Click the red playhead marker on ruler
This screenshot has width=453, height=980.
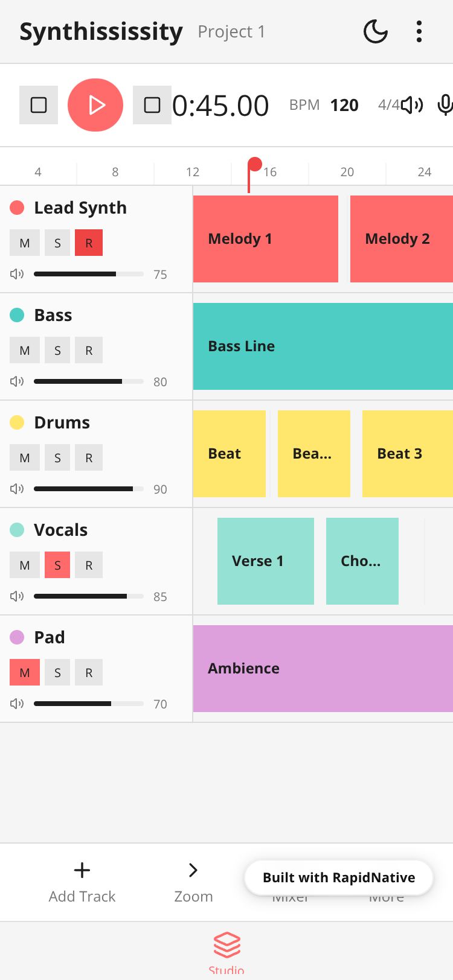[255, 165]
